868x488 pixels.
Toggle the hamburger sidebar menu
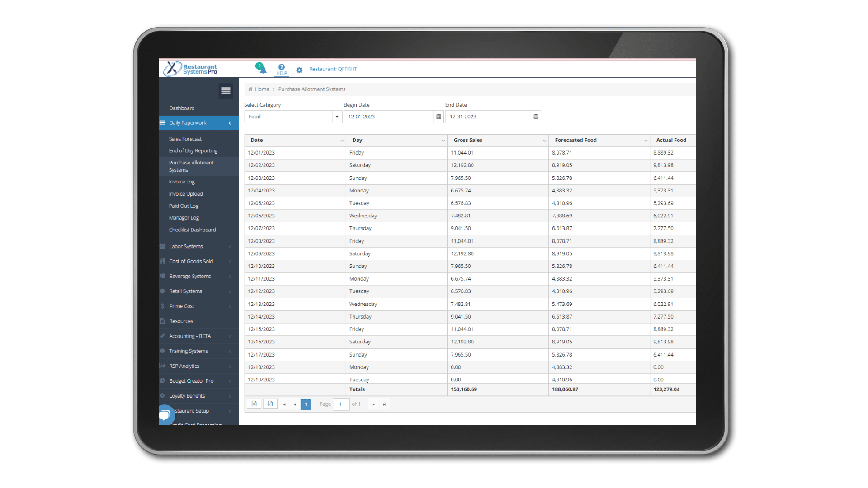click(226, 91)
